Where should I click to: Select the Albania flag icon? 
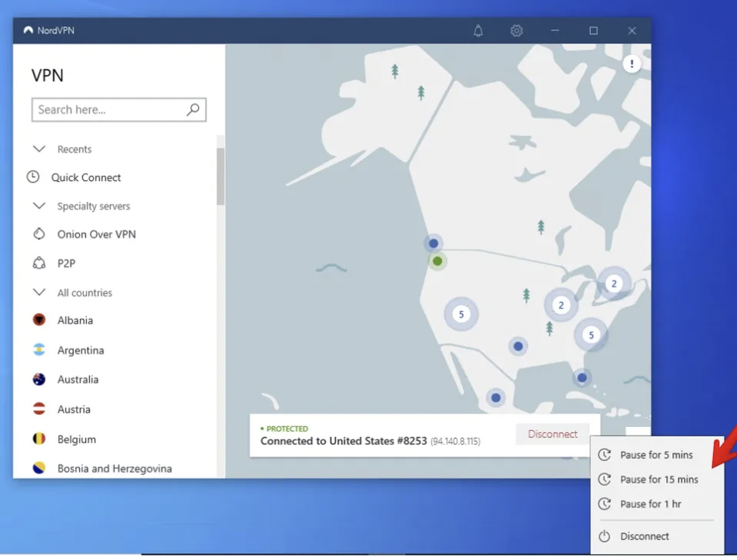tap(39, 320)
